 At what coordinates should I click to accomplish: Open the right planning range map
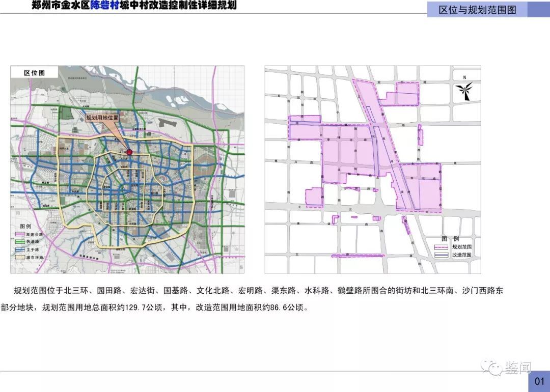[x=373, y=170]
